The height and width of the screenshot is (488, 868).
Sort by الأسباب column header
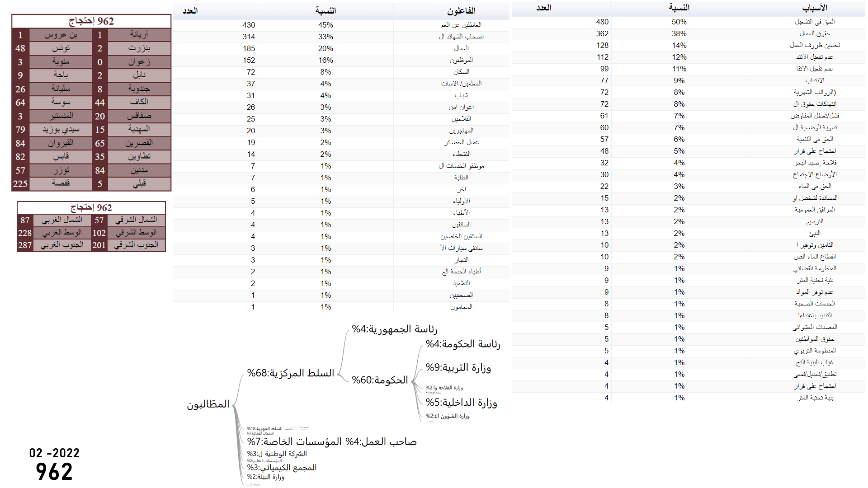pos(815,8)
